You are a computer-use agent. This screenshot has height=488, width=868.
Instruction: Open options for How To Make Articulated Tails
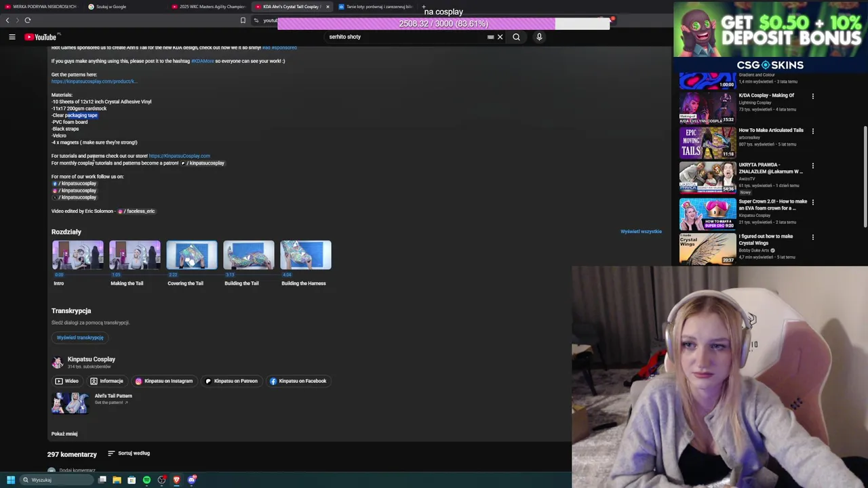pos(812,131)
